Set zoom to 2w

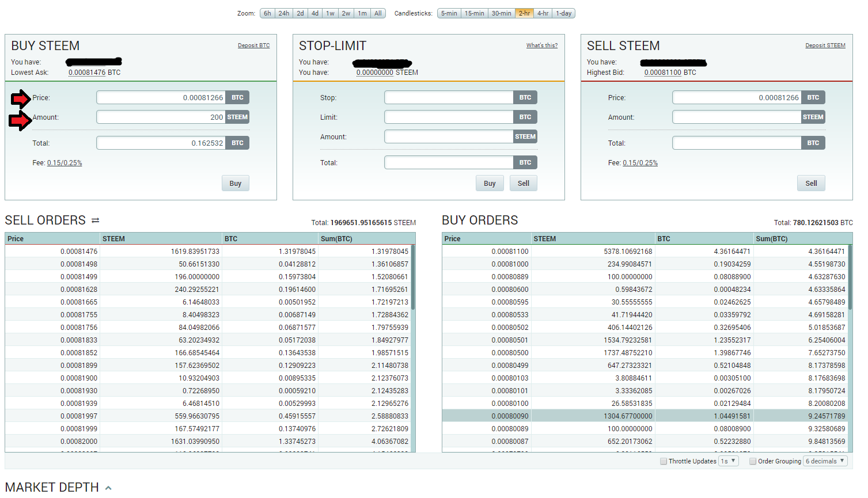click(346, 13)
